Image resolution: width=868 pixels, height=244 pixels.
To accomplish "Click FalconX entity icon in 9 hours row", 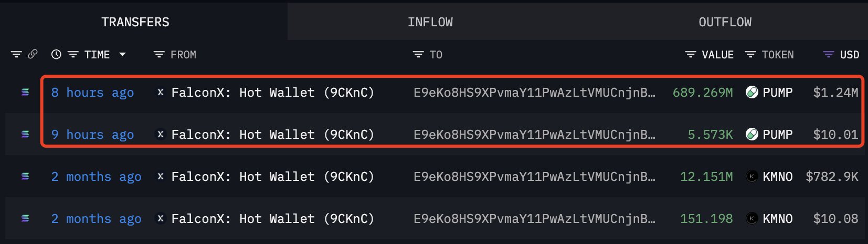I will point(161,135).
